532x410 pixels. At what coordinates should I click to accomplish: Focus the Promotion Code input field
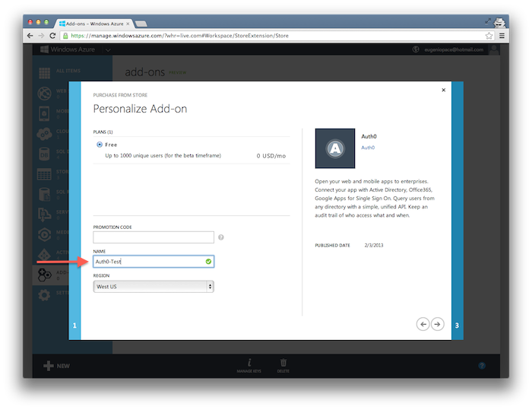pos(154,237)
